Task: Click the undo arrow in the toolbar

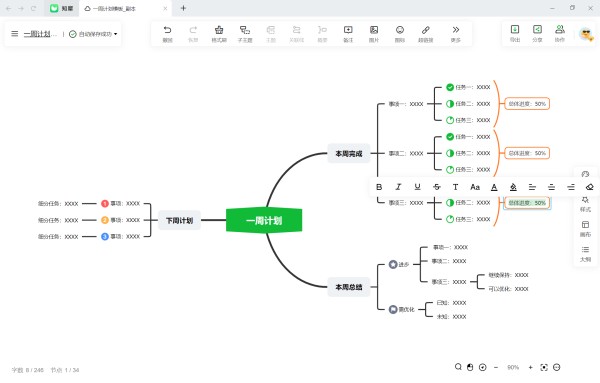Action: 167,33
